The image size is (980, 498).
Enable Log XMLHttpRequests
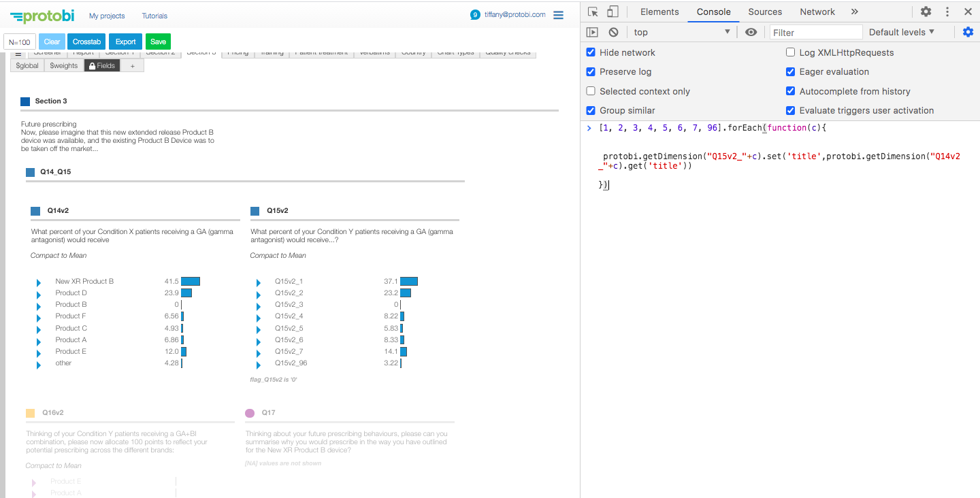(x=790, y=52)
